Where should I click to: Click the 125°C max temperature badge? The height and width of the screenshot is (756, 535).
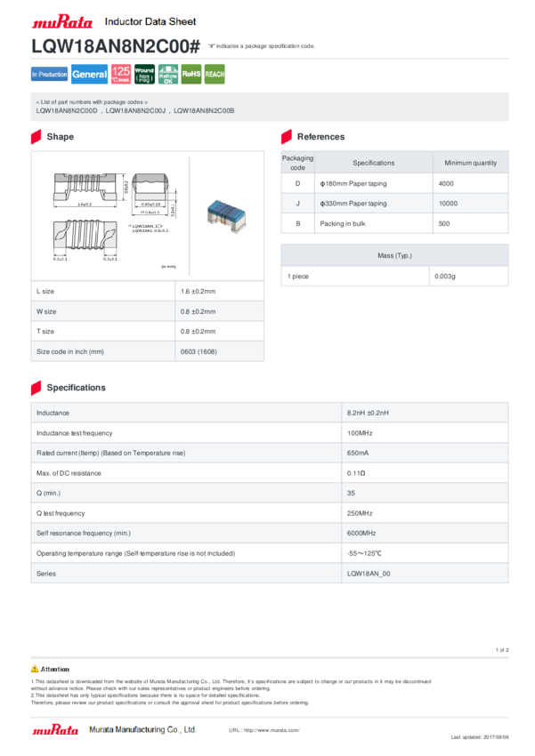point(120,74)
